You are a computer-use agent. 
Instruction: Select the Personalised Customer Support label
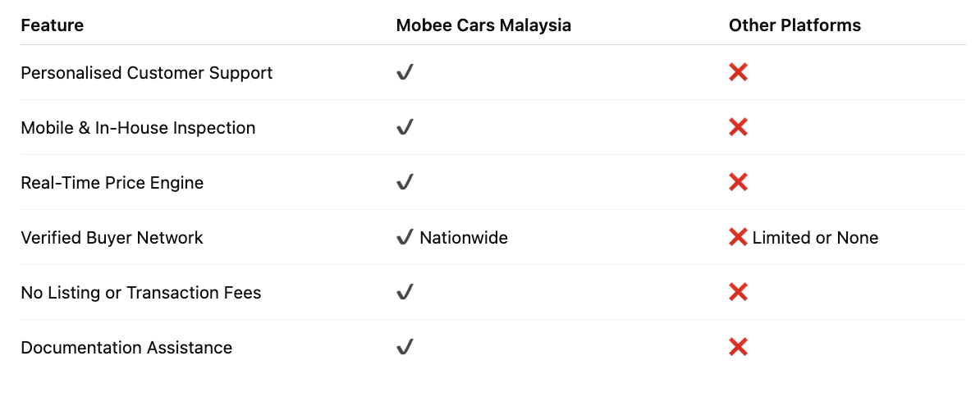(147, 73)
